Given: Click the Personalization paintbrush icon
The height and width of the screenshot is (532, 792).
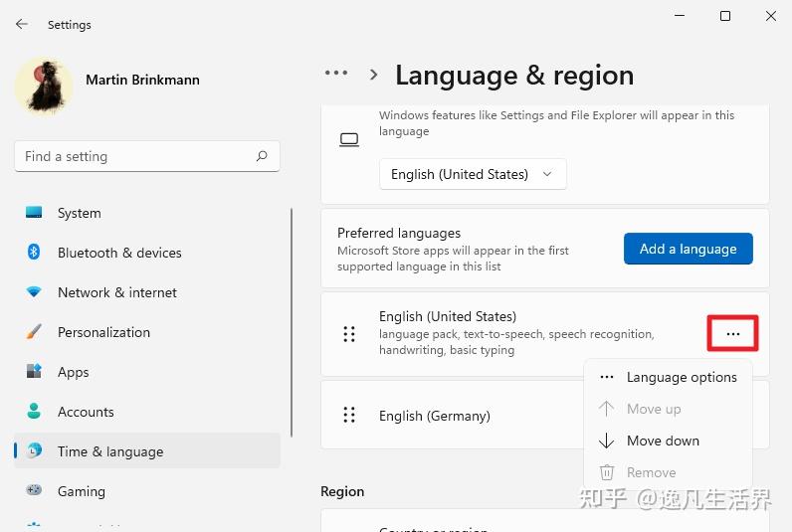Looking at the screenshot, I should (34, 331).
